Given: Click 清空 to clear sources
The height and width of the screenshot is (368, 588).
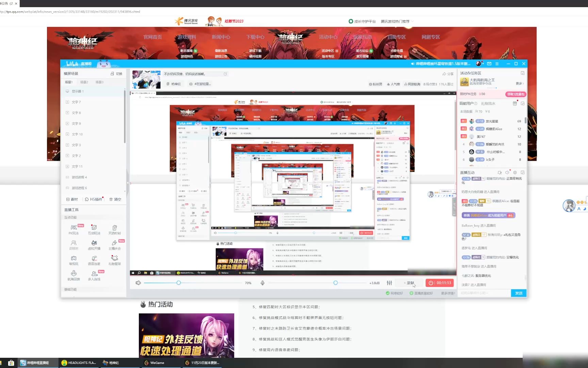Looking at the screenshot, I should [115, 199].
